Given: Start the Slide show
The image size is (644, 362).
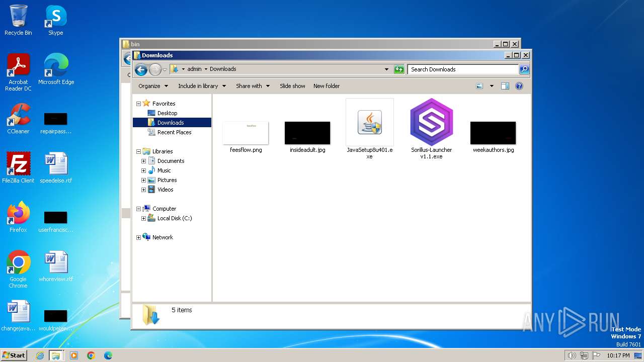Looking at the screenshot, I should (292, 86).
